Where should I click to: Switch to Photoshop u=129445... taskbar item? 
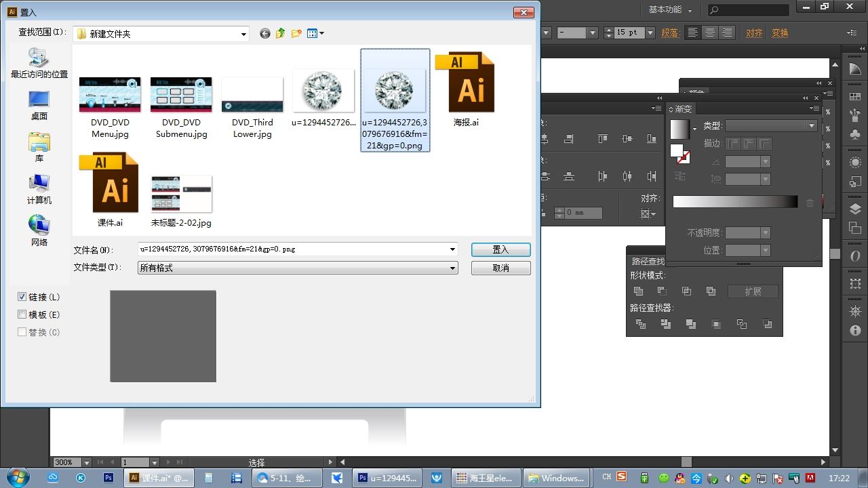pyautogui.click(x=387, y=478)
